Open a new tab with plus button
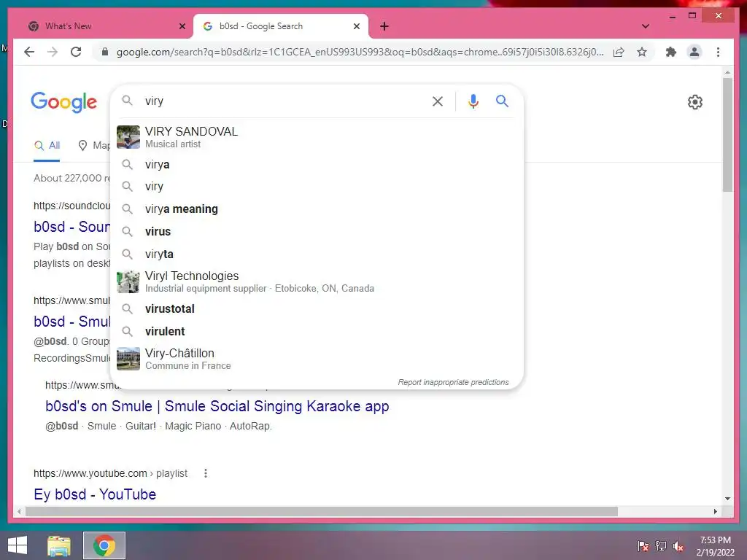 coord(384,26)
